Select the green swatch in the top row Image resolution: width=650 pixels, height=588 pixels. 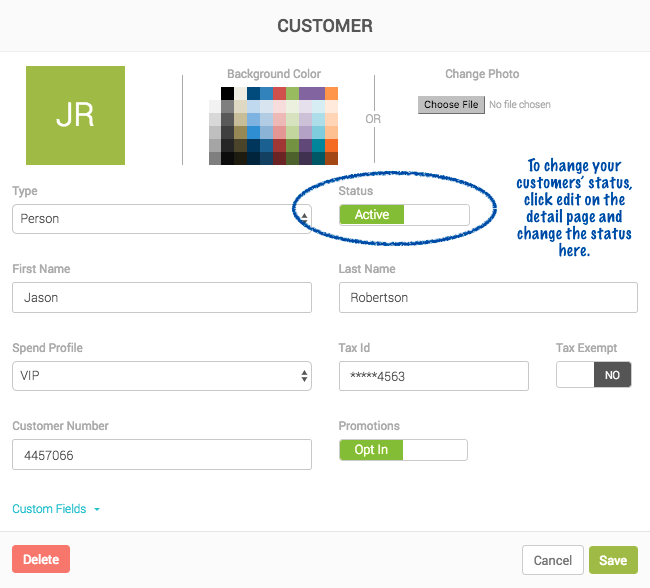point(293,94)
